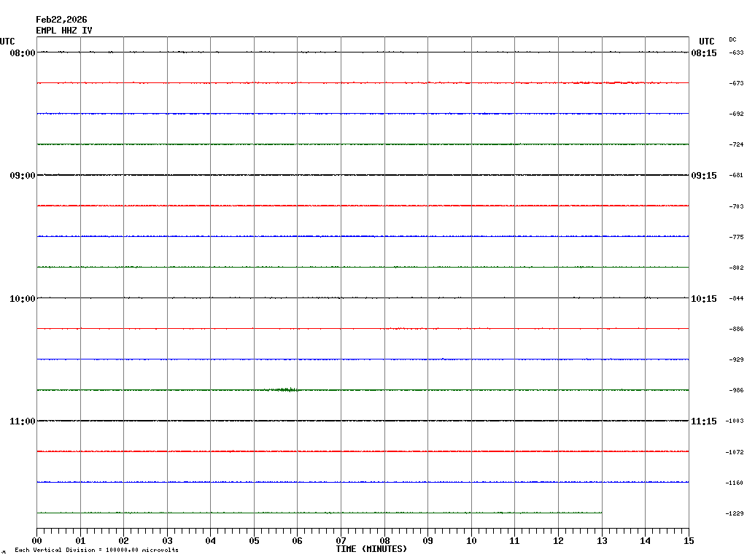Click the 09:00 hour label

pos(23,176)
